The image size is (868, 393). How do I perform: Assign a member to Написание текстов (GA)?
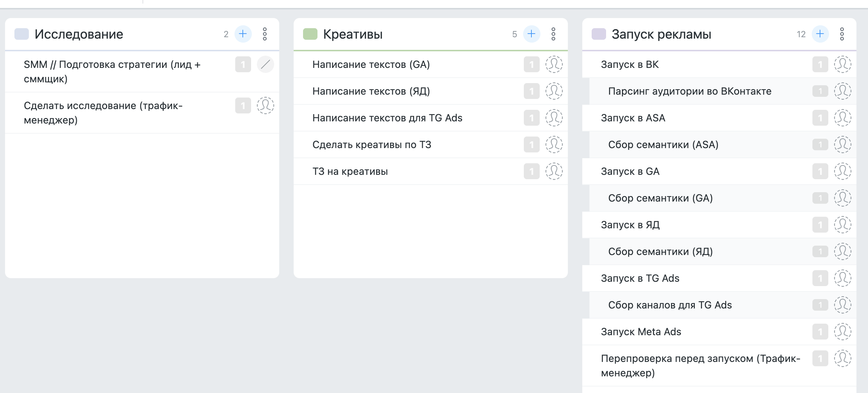point(554,65)
